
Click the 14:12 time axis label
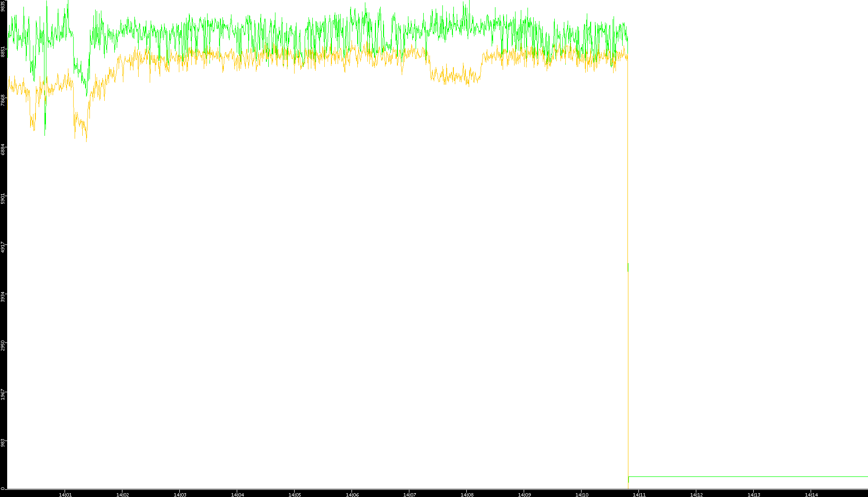tap(696, 495)
